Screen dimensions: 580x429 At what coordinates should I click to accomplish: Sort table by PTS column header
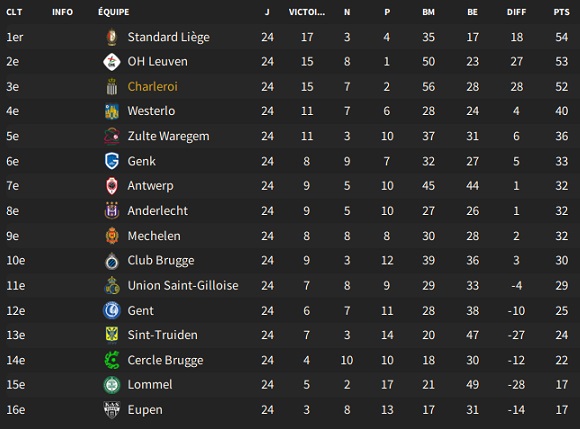tap(561, 12)
